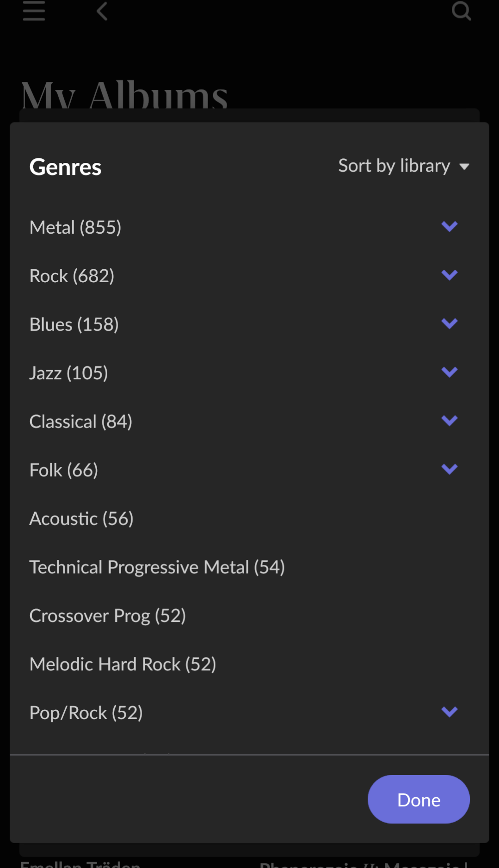The height and width of the screenshot is (868, 499).
Task: Expand the Metal genre chevron
Action: pyautogui.click(x=449, y=227)
